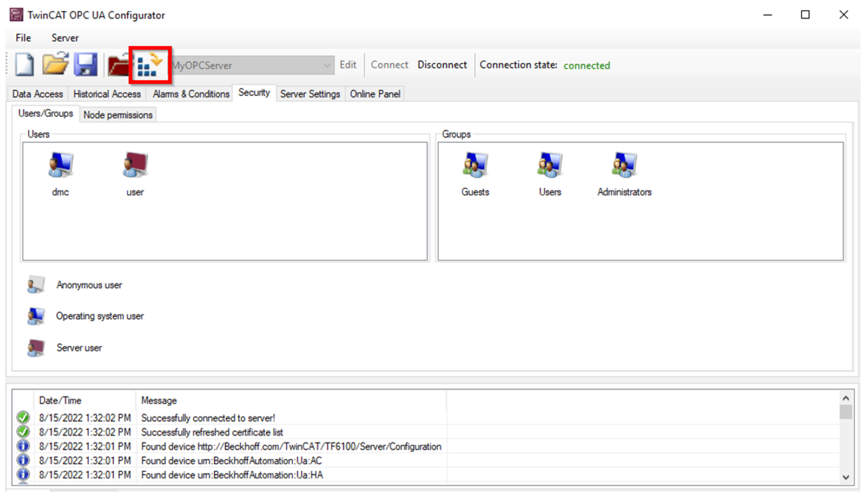868x497 pixels.
Task: Maximize the TwinCAT OPC UA Configurator window
Action: (x=805, y=15)
